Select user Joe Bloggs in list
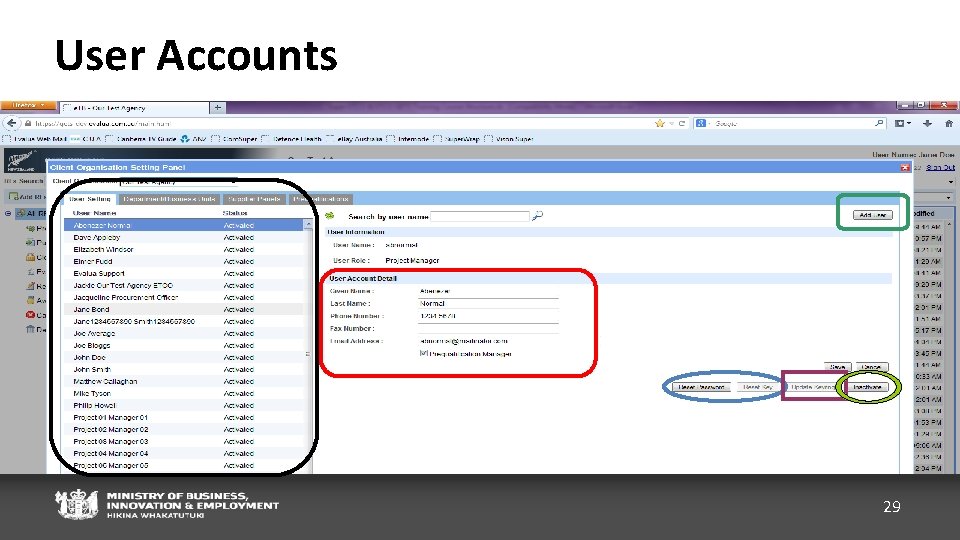Viewport: 960px width, 540px height. [x=184, y=345]
